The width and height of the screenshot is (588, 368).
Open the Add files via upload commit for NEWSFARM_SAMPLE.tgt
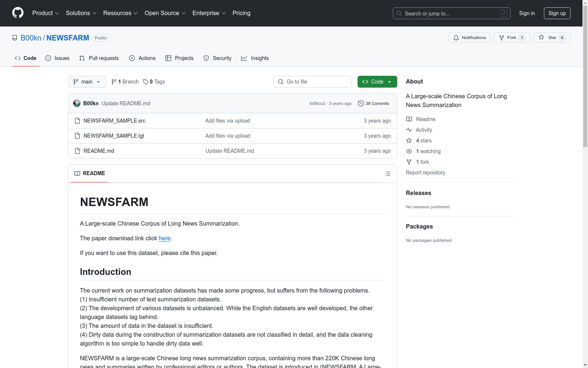tap(227, 136)
